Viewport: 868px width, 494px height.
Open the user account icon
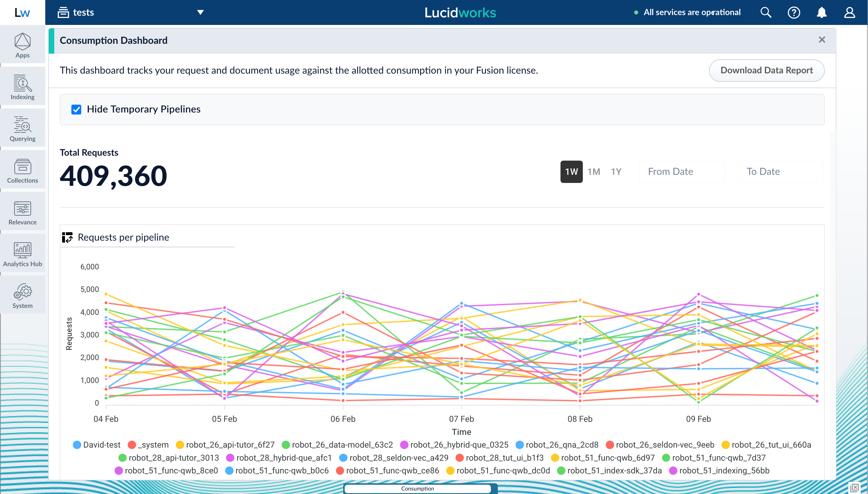849,12
